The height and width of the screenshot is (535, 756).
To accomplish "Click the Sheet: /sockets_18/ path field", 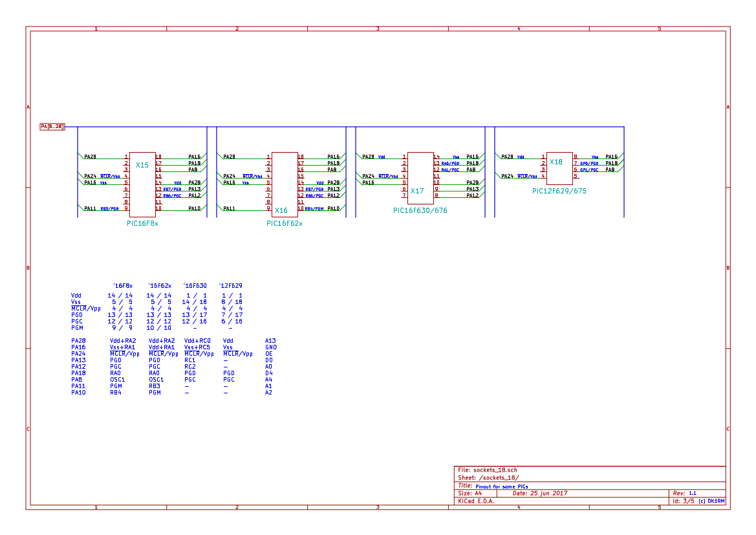I will 488,478.
